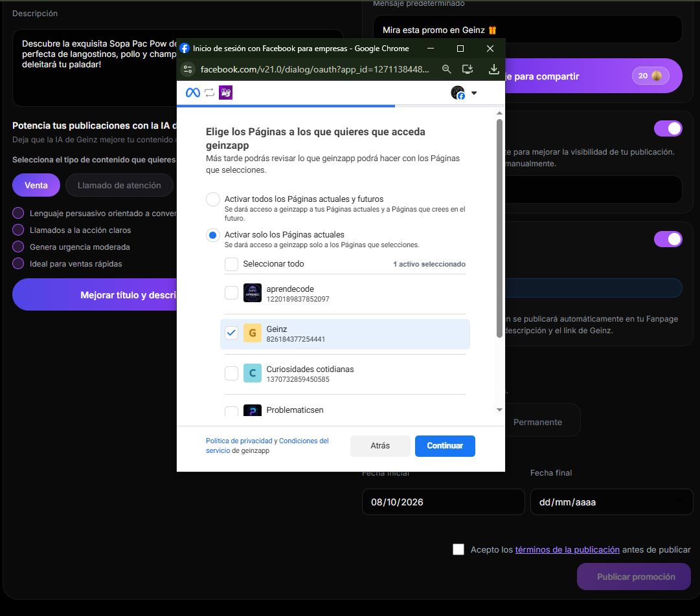Click the bullet beside 'Ideal para ventas rápidas'
This screenshot has height=616, width=700.
[x=18, y=263]
